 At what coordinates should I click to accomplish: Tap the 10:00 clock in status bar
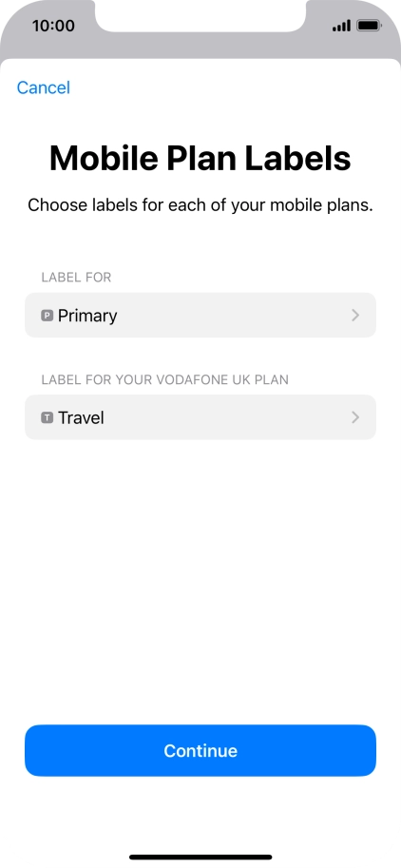(x=53, y=26)
